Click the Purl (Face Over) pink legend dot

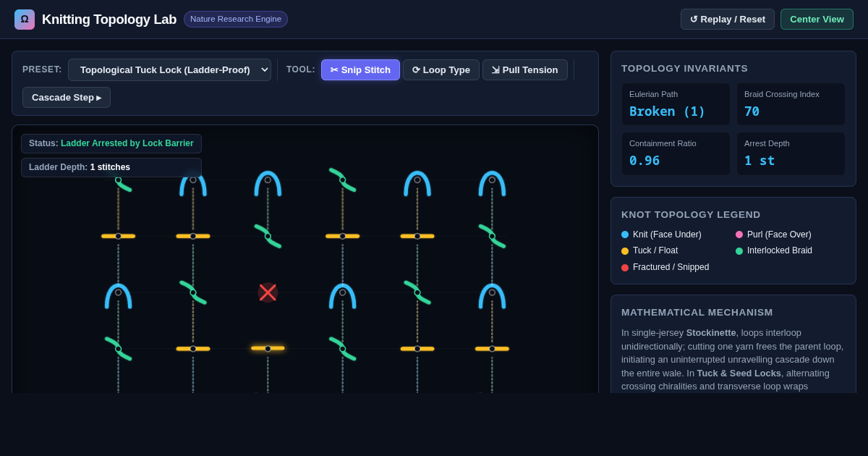739,235
